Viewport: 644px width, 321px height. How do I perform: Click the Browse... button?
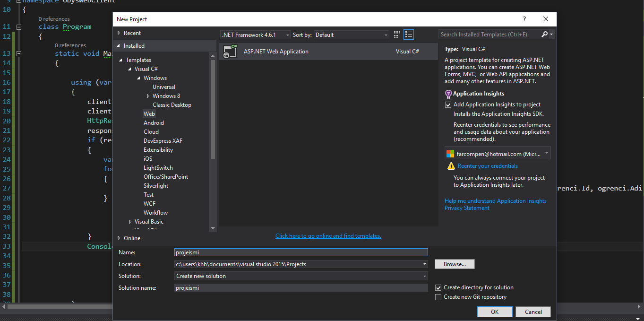[455, 264]
